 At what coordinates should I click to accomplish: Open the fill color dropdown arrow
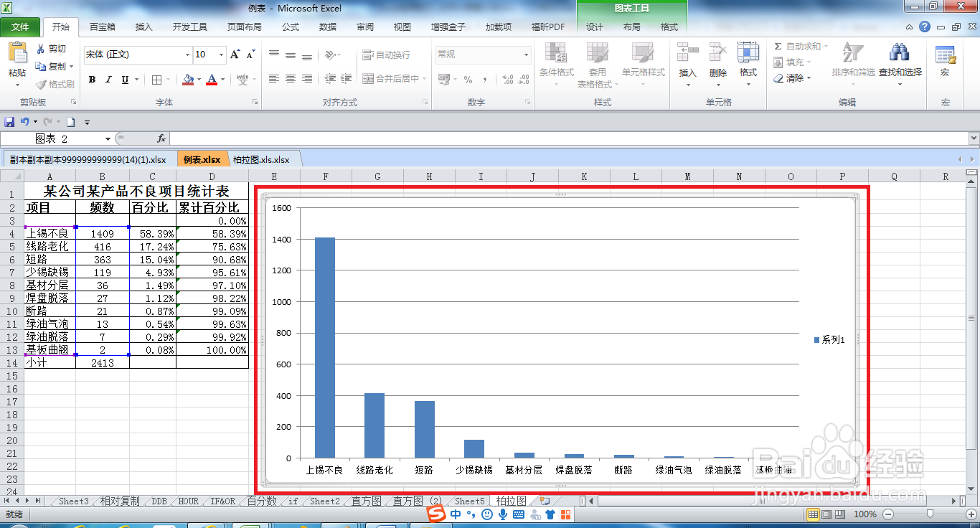click(198, 80)
